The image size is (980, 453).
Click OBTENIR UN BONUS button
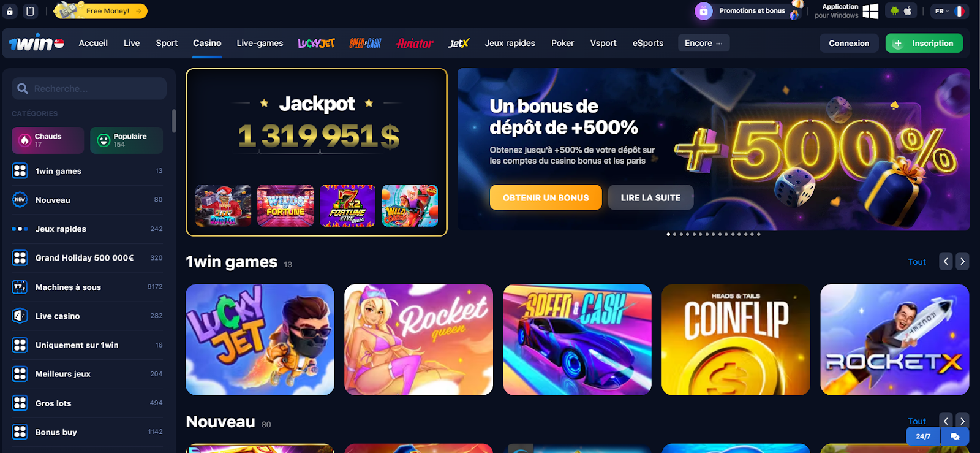pos(546,197)
